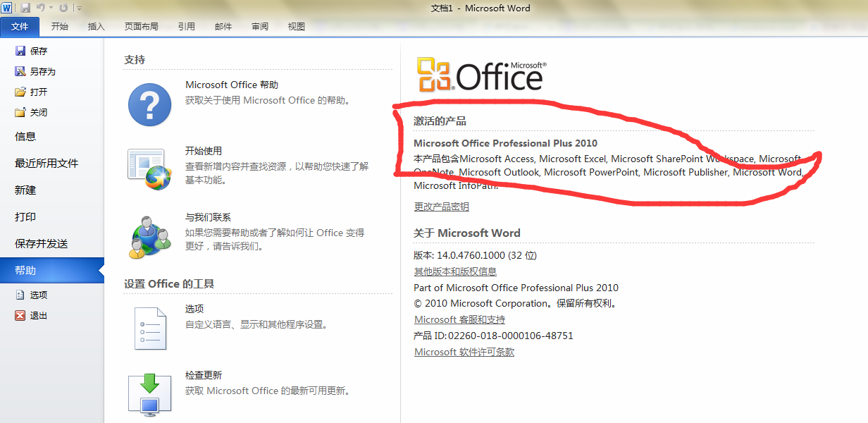
Task: Click the blue question mark help icon
Action: 149,104
